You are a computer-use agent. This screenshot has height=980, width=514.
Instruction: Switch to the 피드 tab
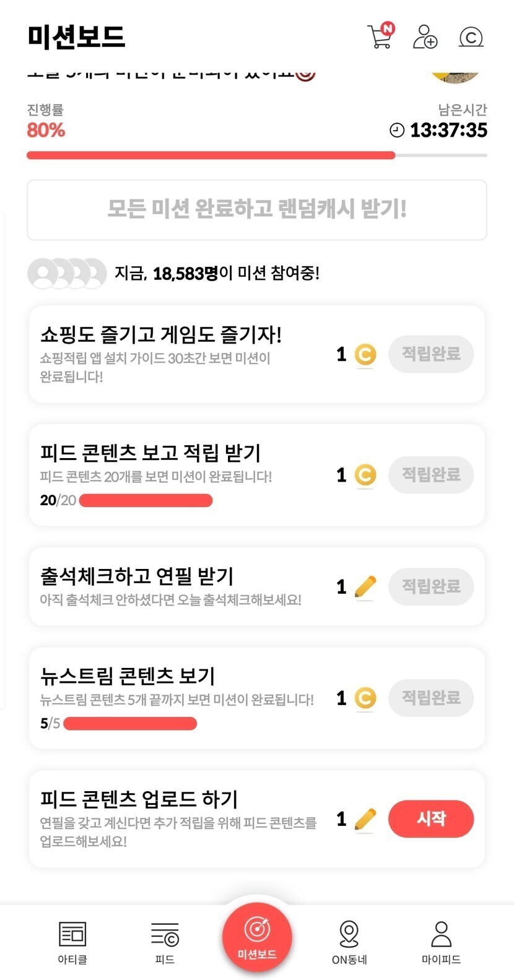pos(165,942)
